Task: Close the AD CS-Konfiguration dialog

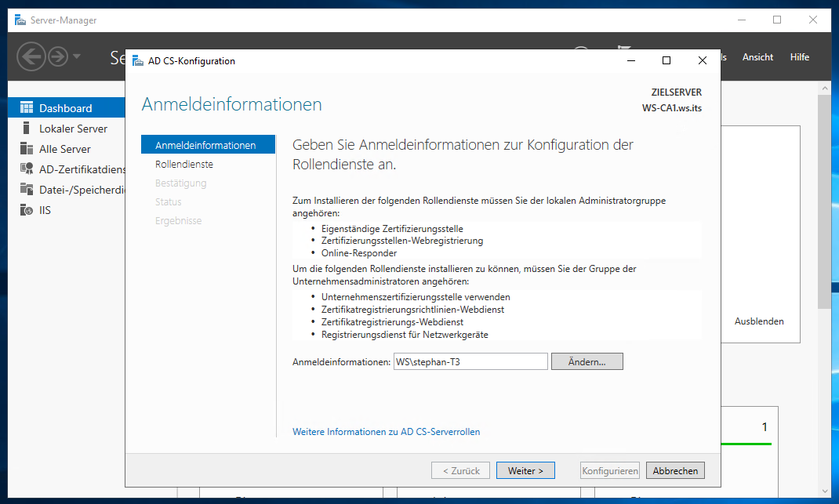Action: pyautogui.click(x=703, y=60)
